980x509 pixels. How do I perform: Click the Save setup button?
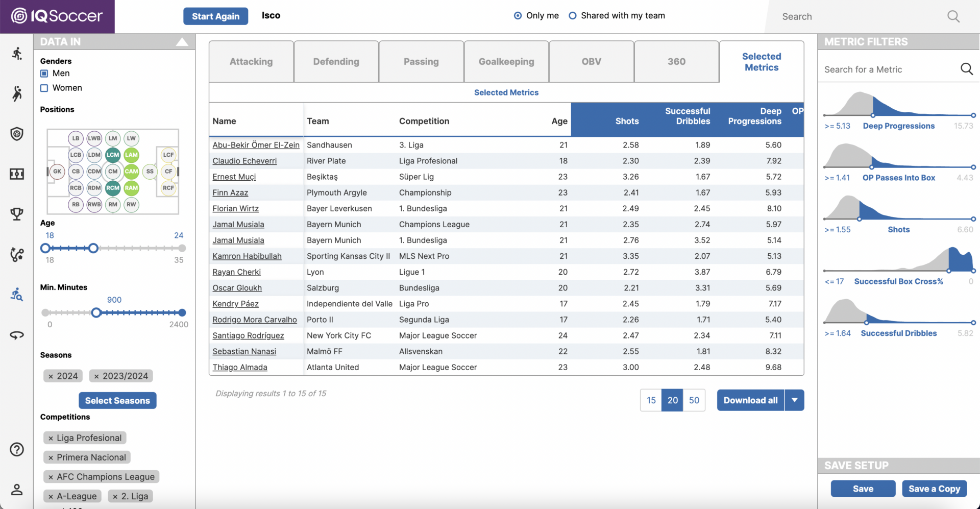click(863, 489)
